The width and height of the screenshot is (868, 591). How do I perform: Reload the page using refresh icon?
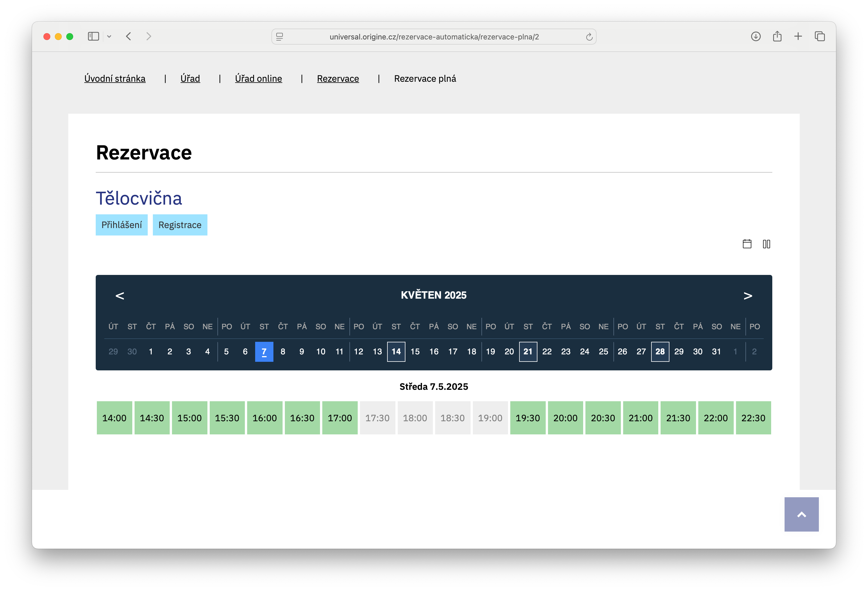pyautogui.click(x=589, y=37)
